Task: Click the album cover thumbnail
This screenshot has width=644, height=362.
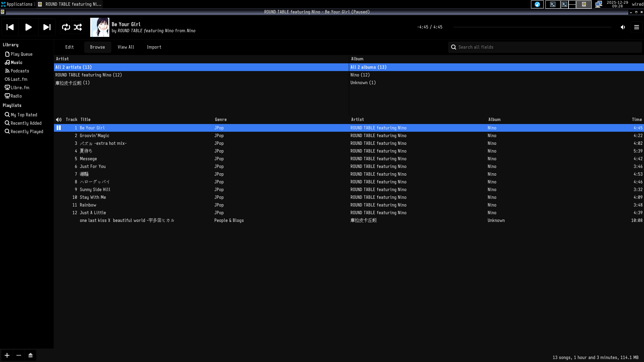Action: [100, 27]
